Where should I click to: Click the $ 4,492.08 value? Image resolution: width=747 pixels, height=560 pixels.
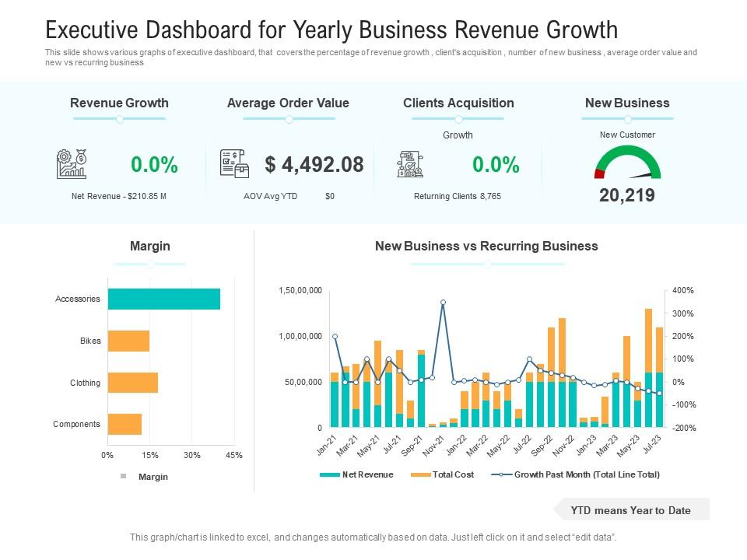tap(314, 164)
